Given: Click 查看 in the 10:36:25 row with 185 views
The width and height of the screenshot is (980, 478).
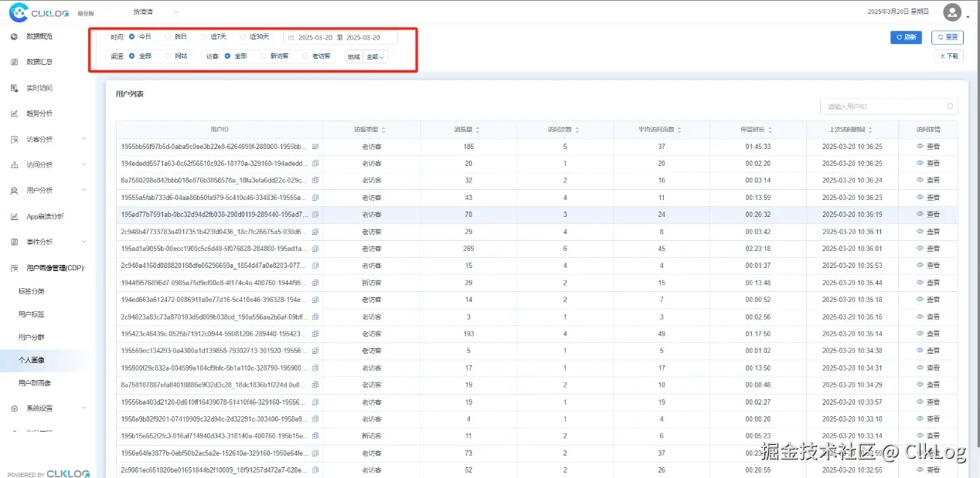Looking at the screenshot, I should tap(933, 147).
